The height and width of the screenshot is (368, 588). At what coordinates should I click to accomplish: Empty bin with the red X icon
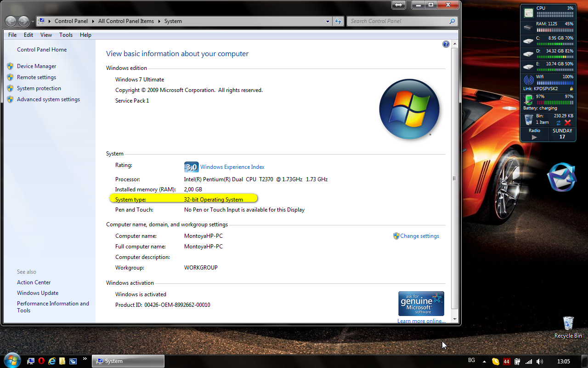click(567, 123)
